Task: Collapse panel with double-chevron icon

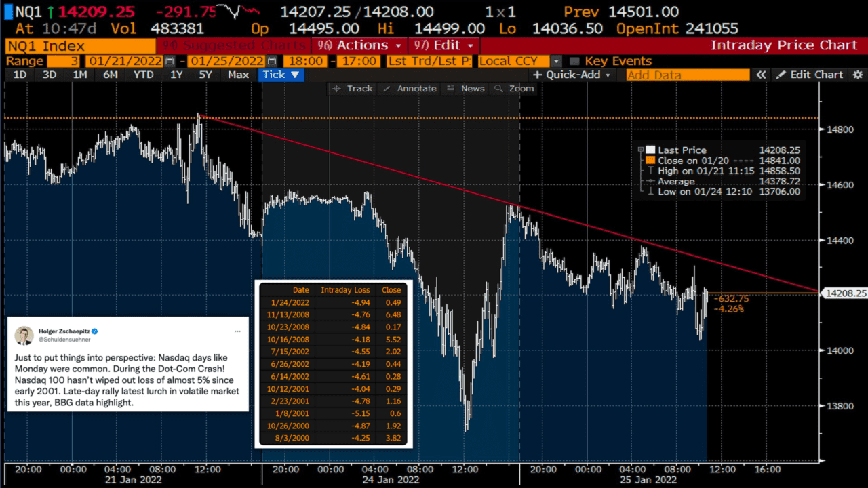Action: pos(762,75)
